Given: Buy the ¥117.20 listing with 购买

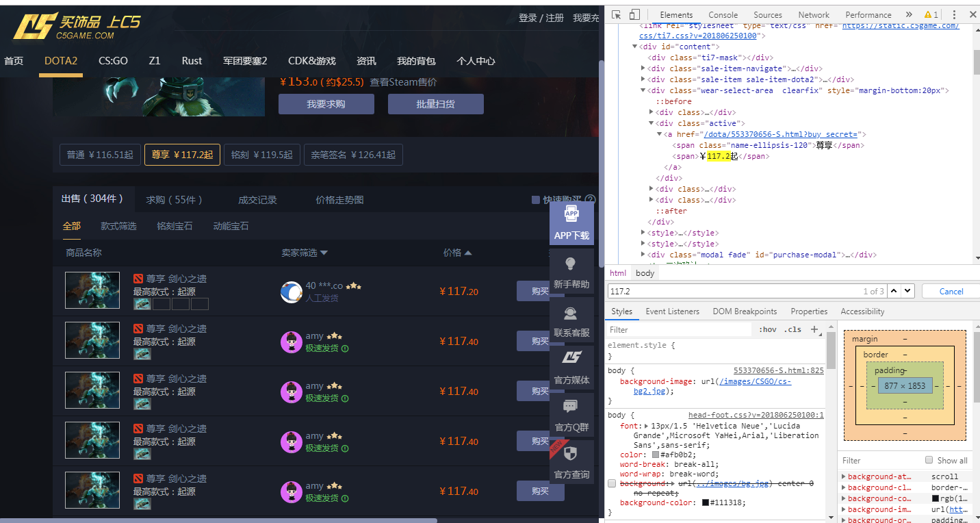Looking at the screenshot, I should coord(540,291).
